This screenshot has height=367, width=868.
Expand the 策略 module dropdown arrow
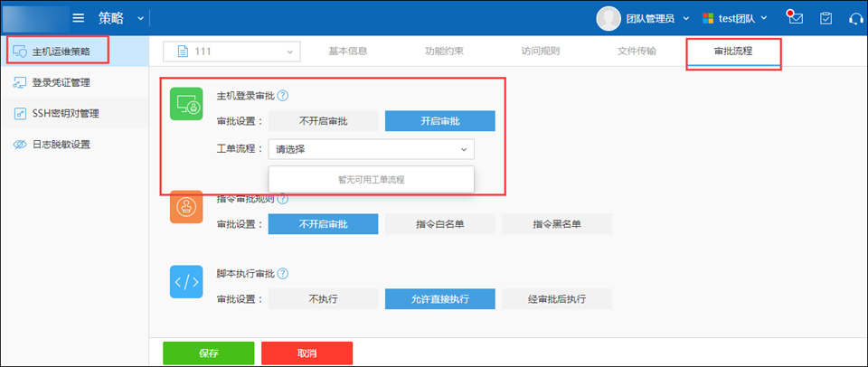pos(141,19)
